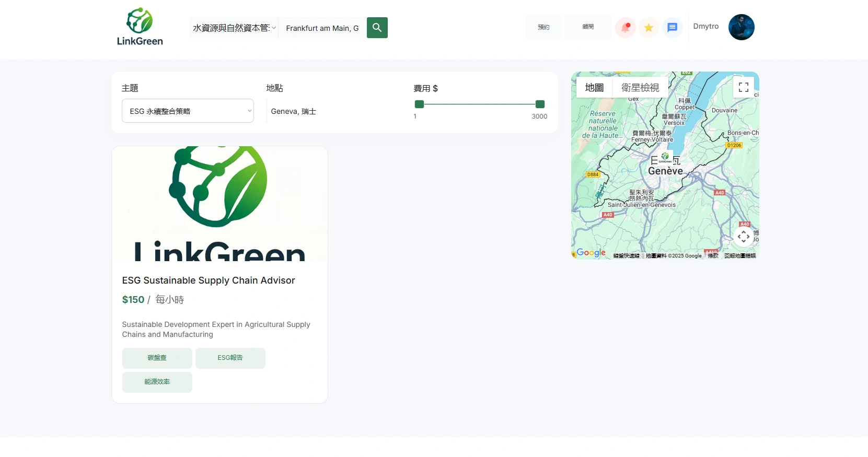The width and height of the screenshot is (868, 457).
Task: Click the maximum price slider handle
Action: click(x=540, y=104)
